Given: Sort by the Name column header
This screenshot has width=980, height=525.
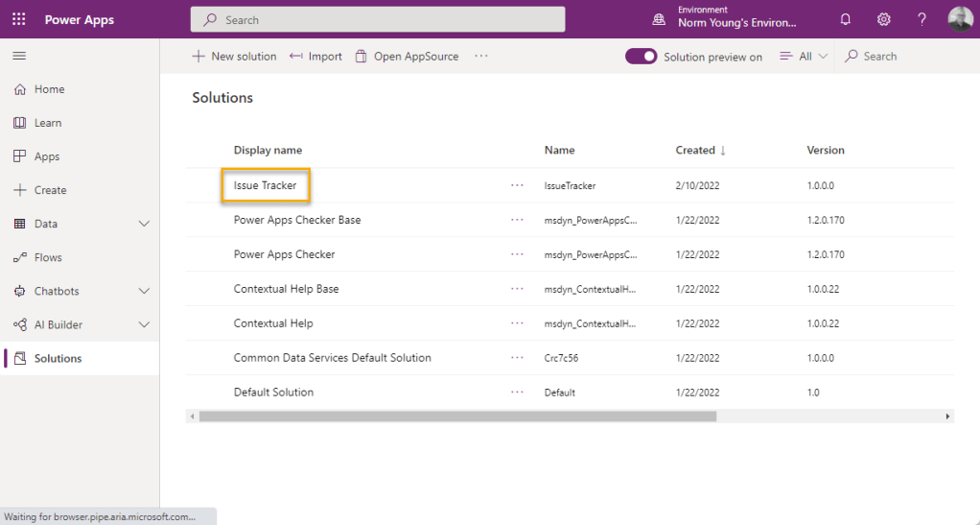Looking at the screenshot, I should click(559, 150).
